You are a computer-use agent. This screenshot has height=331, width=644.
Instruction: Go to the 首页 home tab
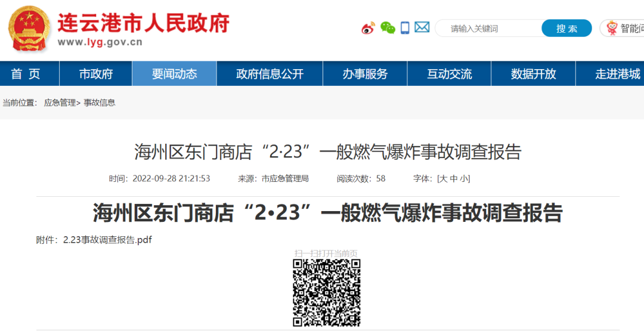pyautogui.click(x=26, y=74)
